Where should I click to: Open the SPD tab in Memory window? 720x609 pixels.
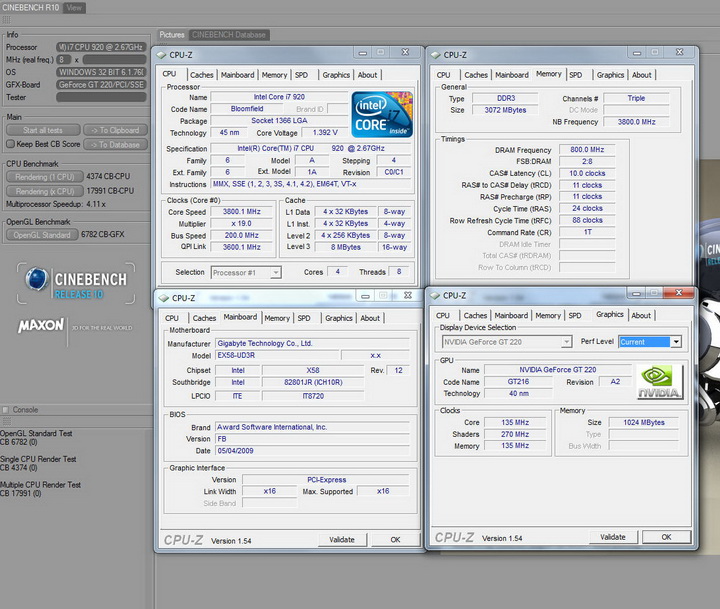pyautogui.click(x=576, y=75)
